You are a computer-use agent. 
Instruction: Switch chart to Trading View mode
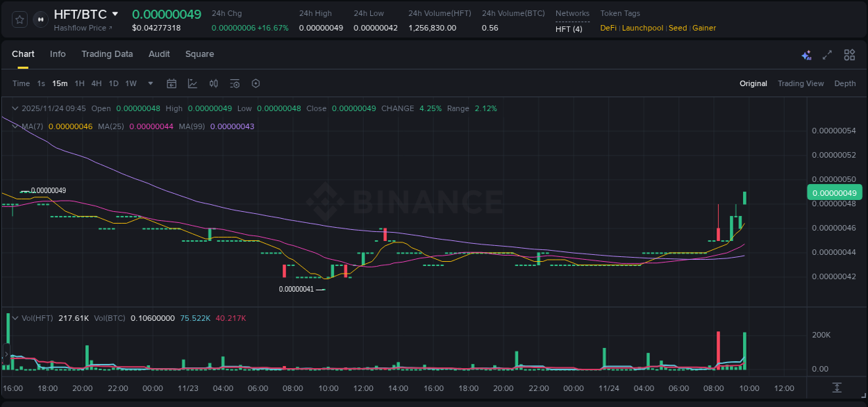(800, 83)
